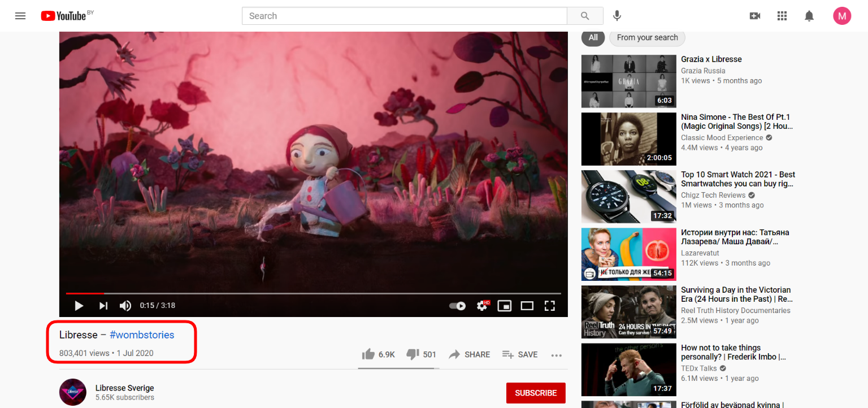The width and height of the screenshot is (868, 408).
Task: Switch to miniplayer mode
Action: coord(504,306)
